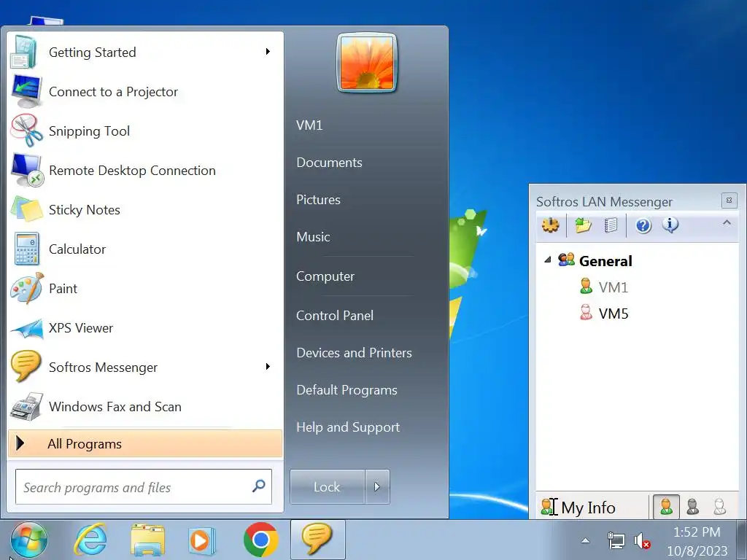
Task: Open Sticky Notes
Action: click(145, 209)
